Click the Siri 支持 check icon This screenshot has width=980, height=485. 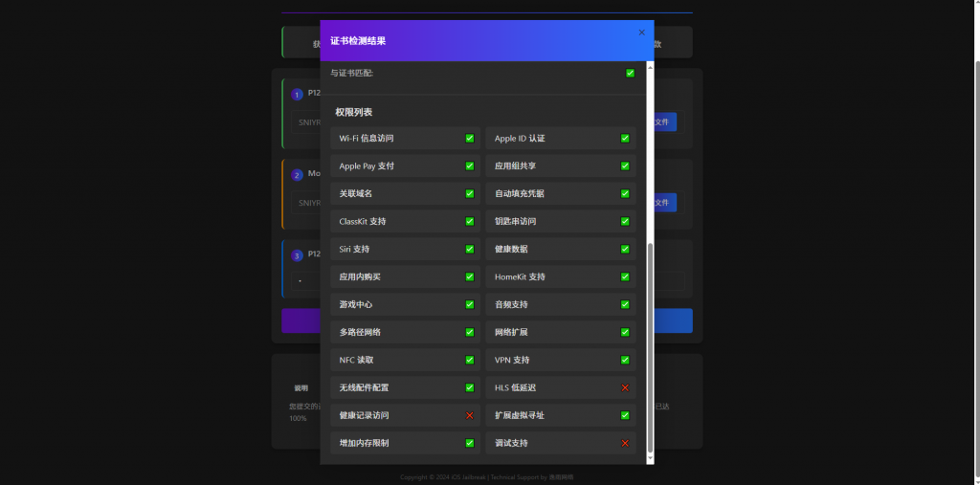point(469,249)
